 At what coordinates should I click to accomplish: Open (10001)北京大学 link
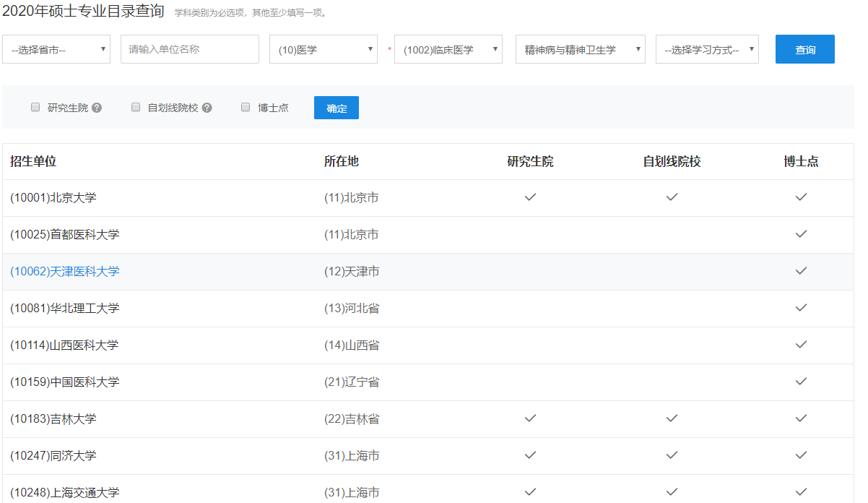[x=53, y=197]
